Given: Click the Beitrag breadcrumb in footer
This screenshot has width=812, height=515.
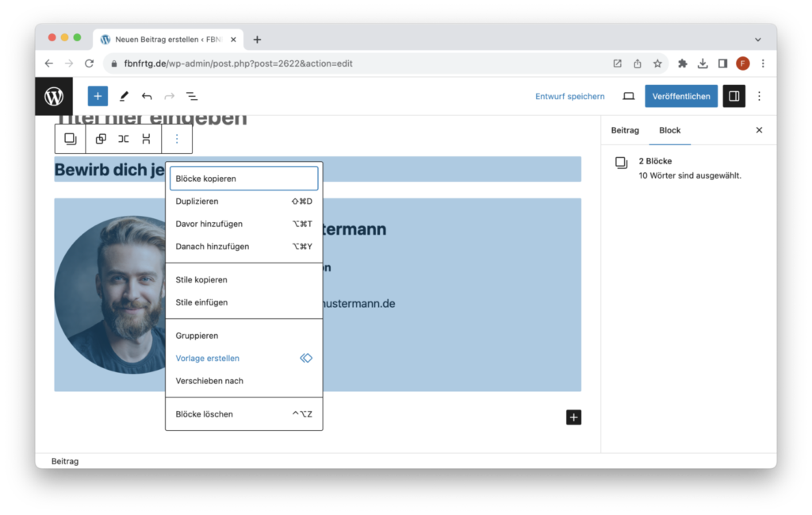Looking at the screenshot, I should (x=65, y=461).
